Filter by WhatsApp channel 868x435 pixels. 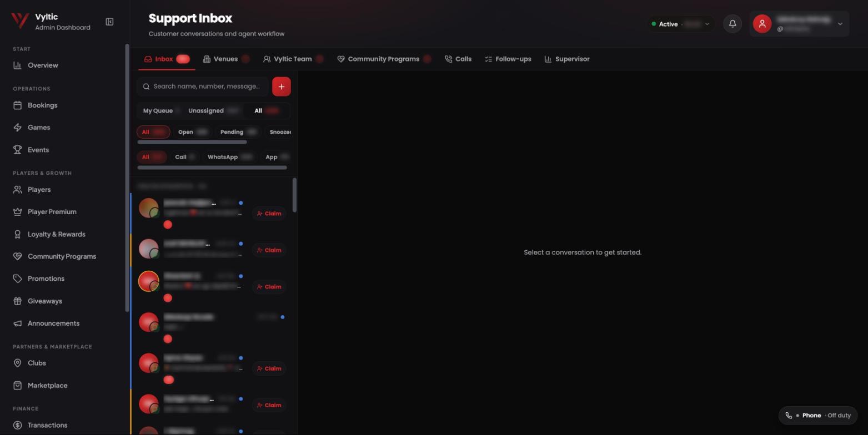coord(229,157)
